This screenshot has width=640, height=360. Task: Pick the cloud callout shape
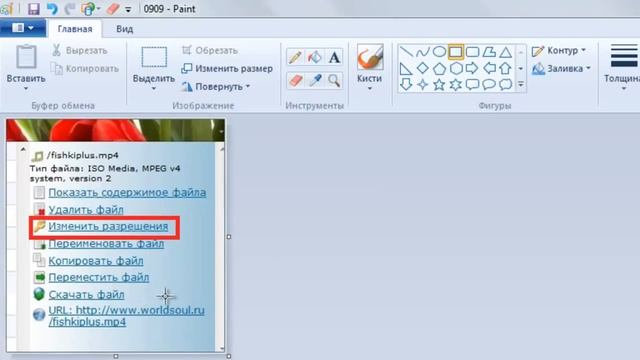coord(505,84)
